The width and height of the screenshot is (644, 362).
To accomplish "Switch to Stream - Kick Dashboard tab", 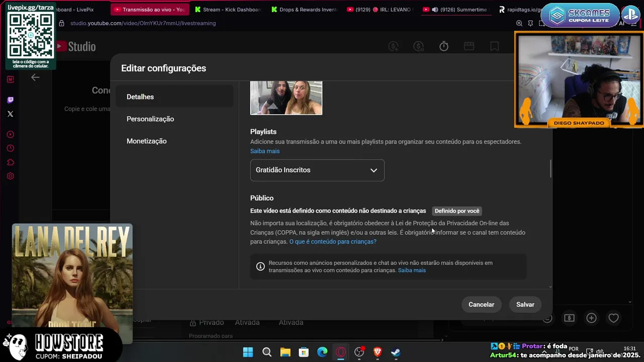I will (228, 10).
